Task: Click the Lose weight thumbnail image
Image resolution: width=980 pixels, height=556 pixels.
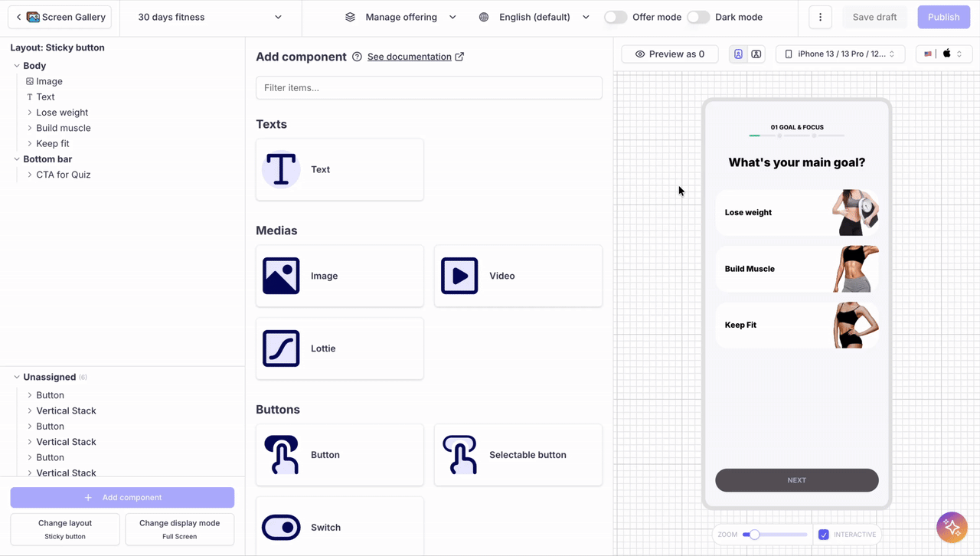Action: pyautogui.click(x=855, y=213)
